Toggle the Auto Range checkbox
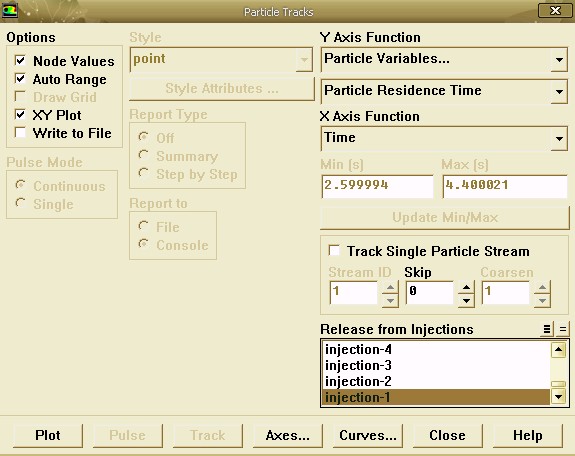Screen dimensions: 575x456 (20, 79)
